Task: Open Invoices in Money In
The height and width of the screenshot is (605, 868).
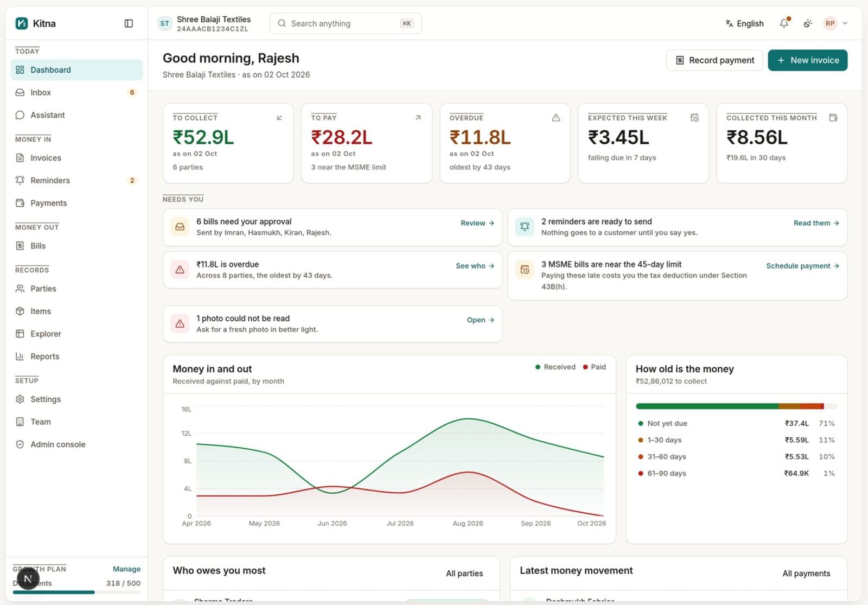Action: tap(76, 158)
